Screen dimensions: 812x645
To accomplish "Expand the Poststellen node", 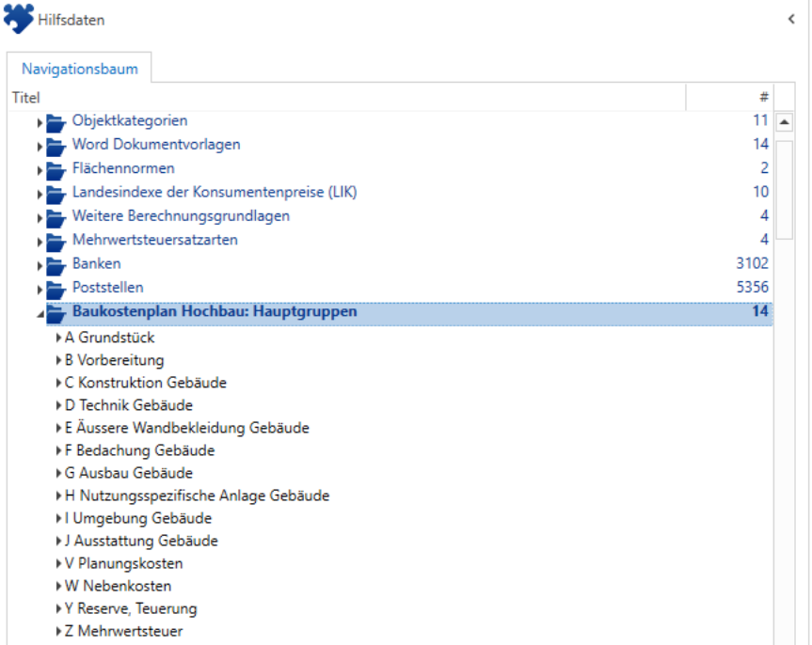I will [40, 290].
